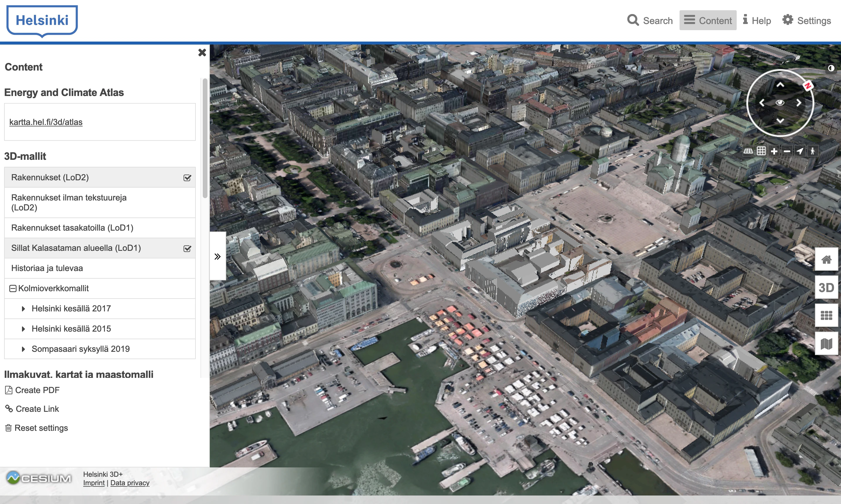Toggle 3D mode button

coord(826,288)
